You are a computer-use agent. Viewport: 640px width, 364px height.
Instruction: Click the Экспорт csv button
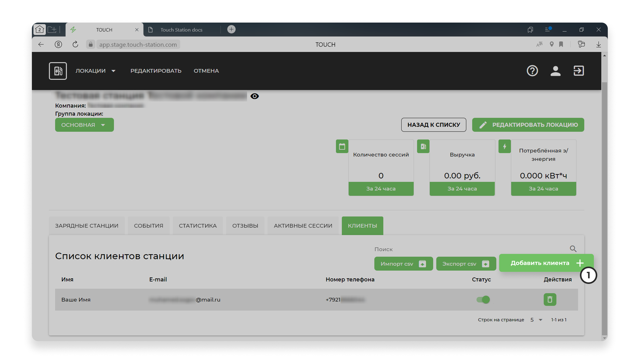point(466,264)
